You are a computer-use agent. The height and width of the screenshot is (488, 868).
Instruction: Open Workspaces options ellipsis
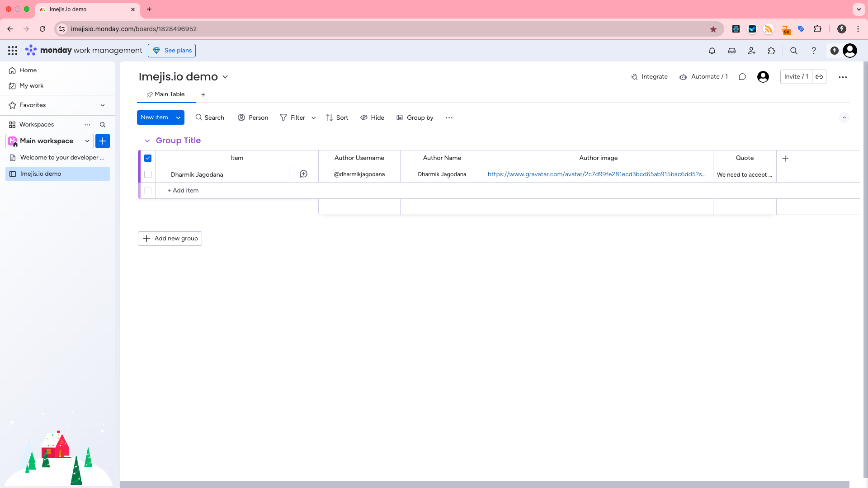point(87,125)
